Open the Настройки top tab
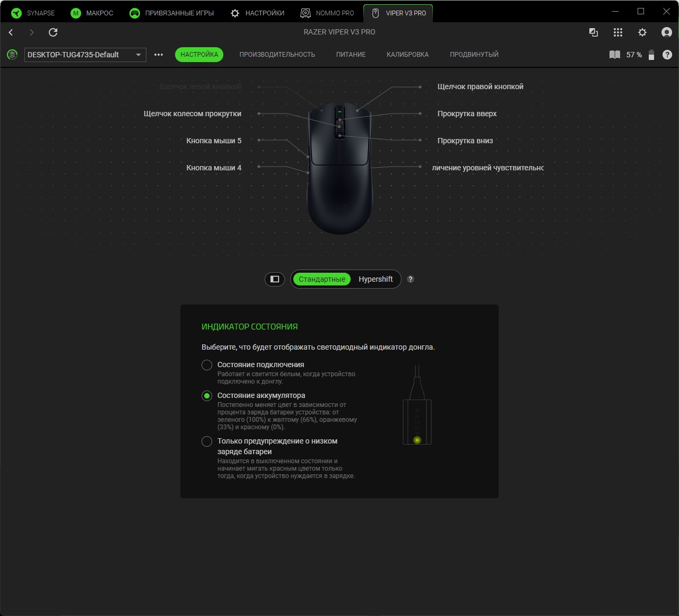The width and height of the screenshot is (679, 616). [x=258, y=13]
